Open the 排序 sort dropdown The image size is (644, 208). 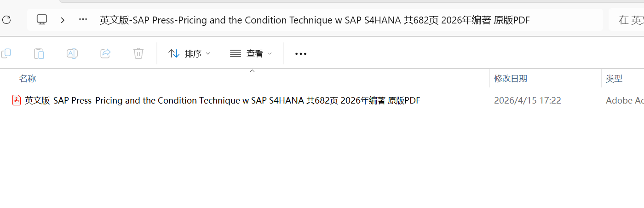(x=189, y=53)
